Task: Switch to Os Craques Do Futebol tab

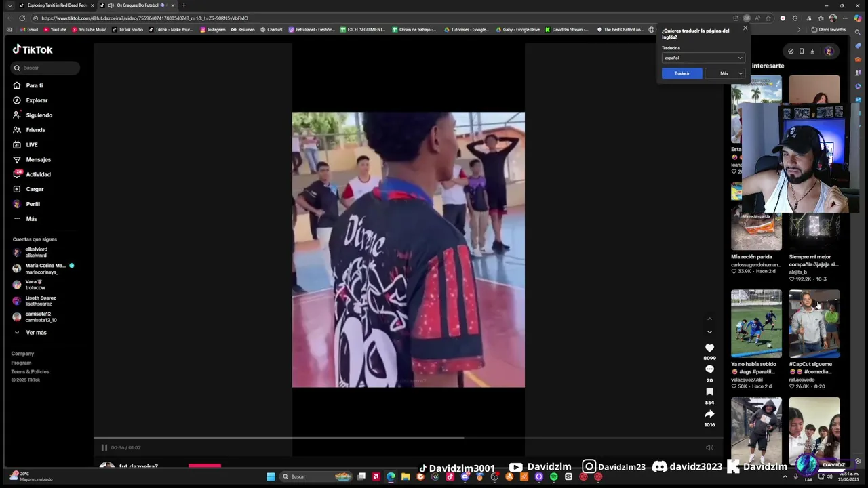Action: click(136, 5)
